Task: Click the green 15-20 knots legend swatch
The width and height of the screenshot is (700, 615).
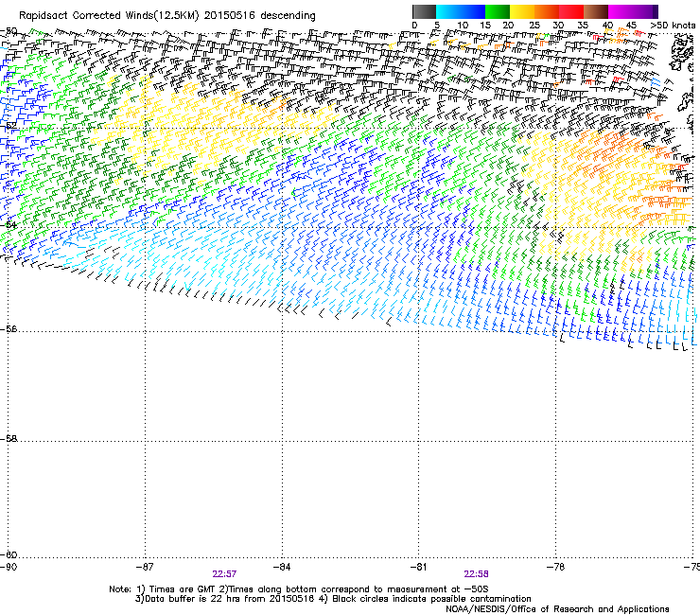Action: [x=498, y=11]
